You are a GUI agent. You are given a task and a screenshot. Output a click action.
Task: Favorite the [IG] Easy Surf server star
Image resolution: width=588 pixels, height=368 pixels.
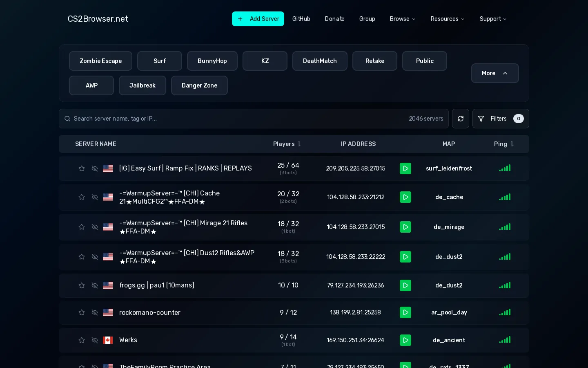coord(82,168)
